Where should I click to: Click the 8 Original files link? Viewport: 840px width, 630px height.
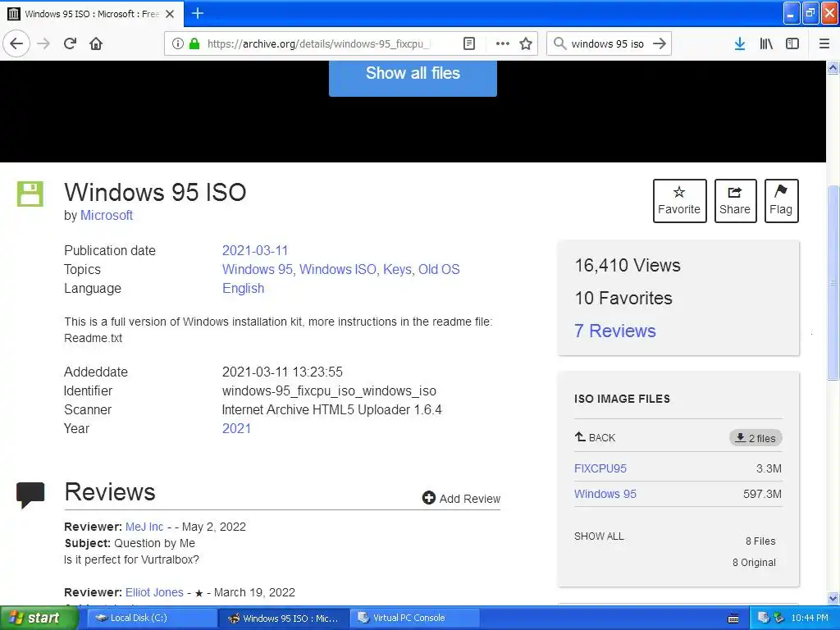[754, 563]
